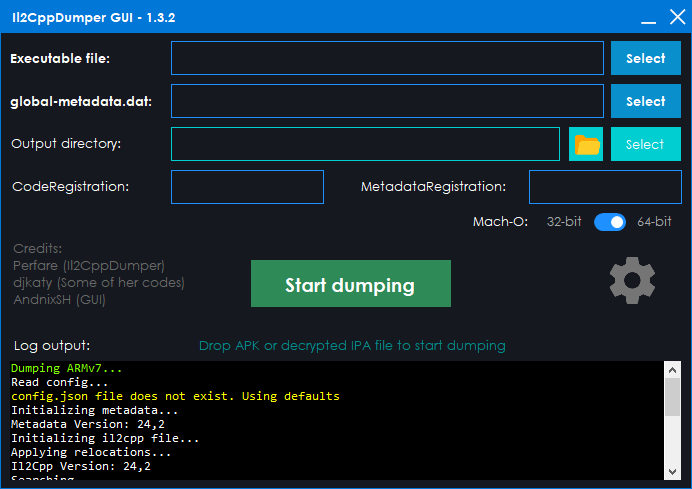Focus the Output directory input field
Image resolution: width=692 pixels, height=489 pixels.
coord(365,144)
